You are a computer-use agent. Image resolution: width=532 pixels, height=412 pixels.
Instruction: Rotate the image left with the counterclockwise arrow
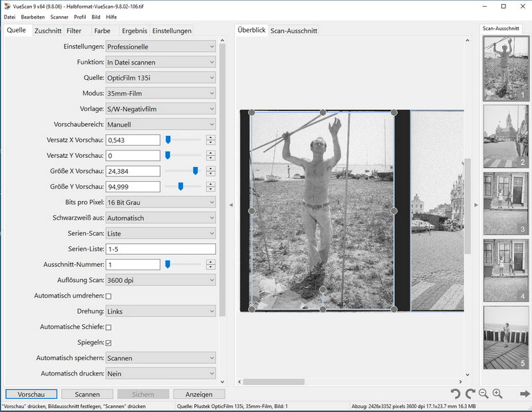(x=456, y=394)
